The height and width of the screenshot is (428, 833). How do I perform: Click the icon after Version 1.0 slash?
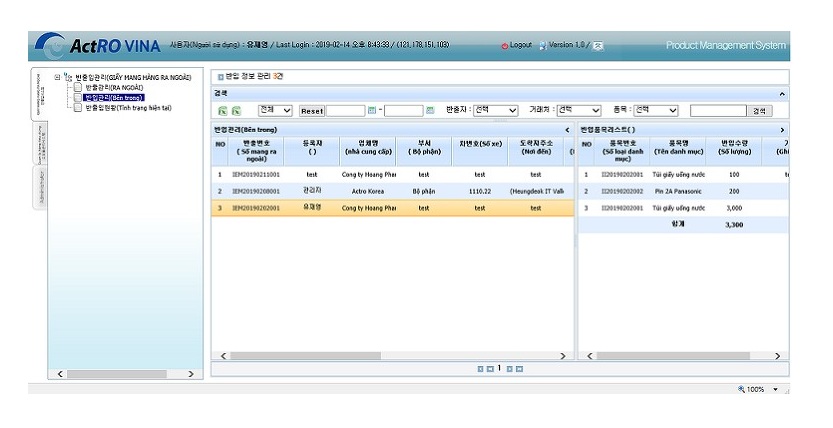click(x=598, y=46)
